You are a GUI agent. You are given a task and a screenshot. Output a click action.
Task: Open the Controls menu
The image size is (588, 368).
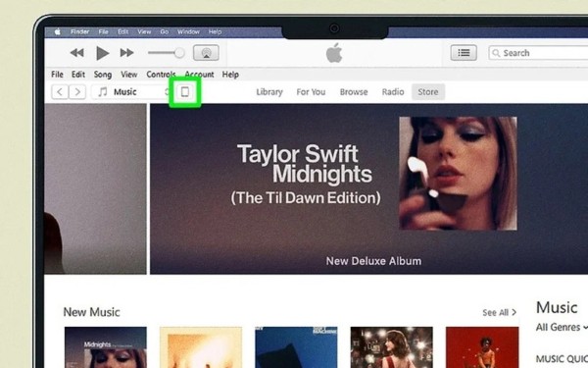click(162, 75)
